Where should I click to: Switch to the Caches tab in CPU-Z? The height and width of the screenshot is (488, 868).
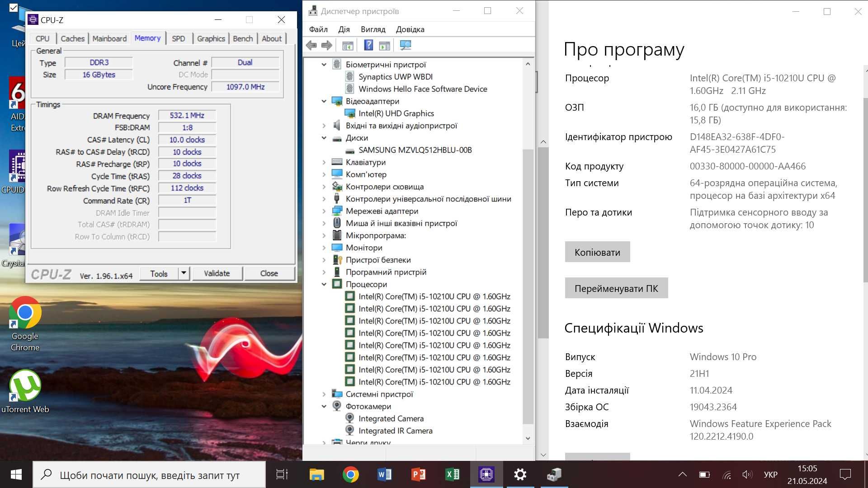72,39
